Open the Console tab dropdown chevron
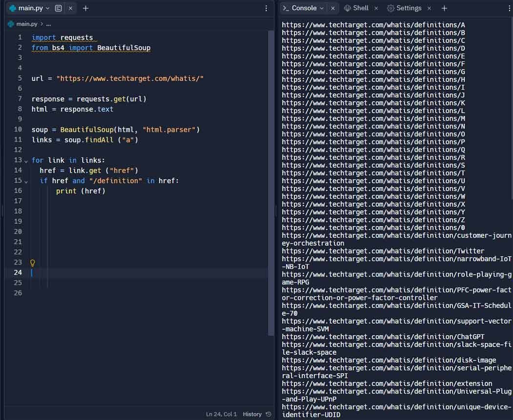 click(x=321, y=8)
